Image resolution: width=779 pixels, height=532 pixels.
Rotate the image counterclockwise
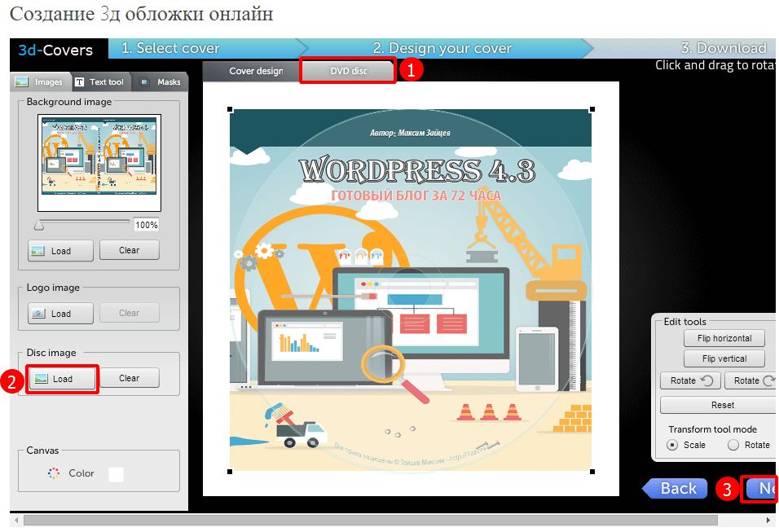tap(690, 380)
